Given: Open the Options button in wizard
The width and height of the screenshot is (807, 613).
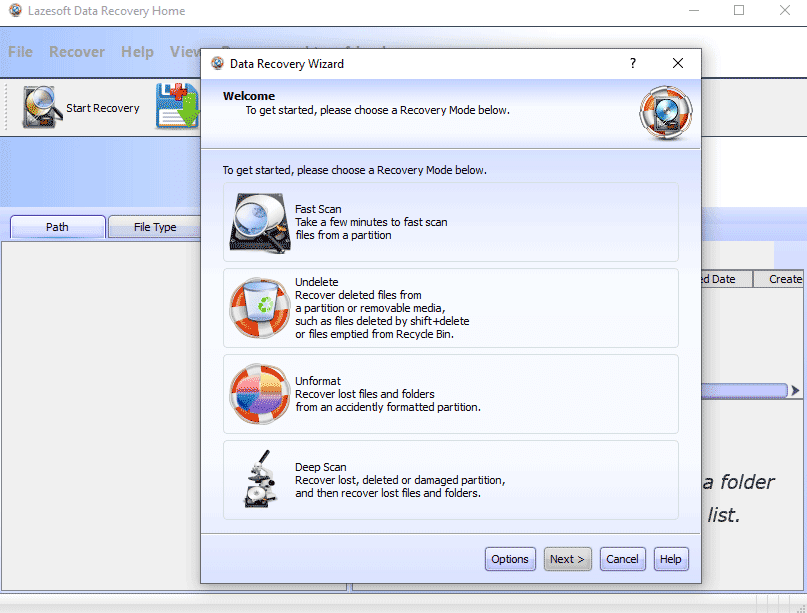Looking at the screenshot, I should 510,559.
